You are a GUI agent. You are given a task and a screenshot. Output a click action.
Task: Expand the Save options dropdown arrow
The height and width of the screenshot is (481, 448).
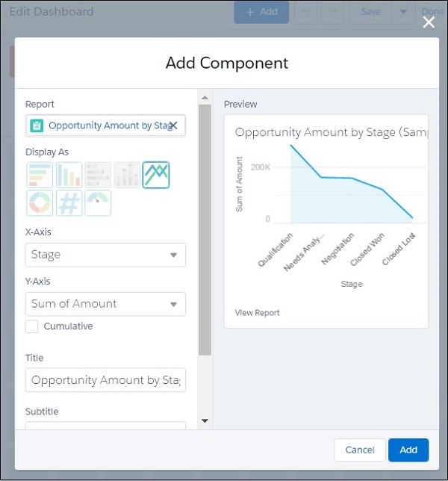[x=404, y=12]
